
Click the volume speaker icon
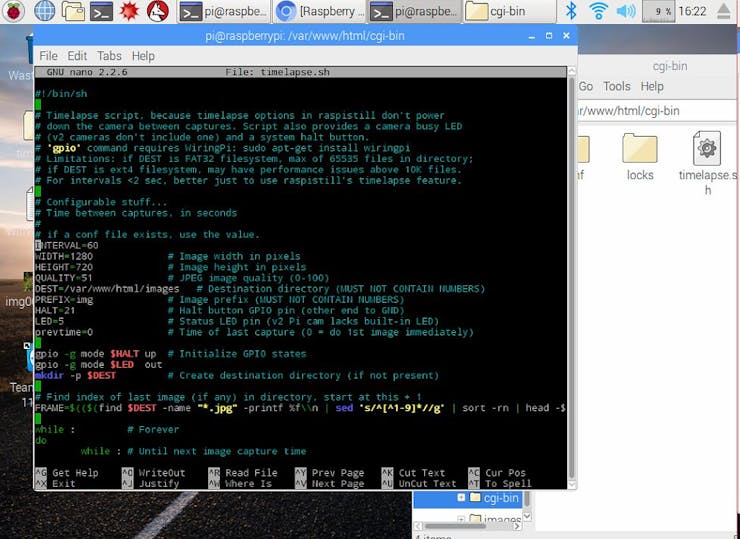pos(626,11)
